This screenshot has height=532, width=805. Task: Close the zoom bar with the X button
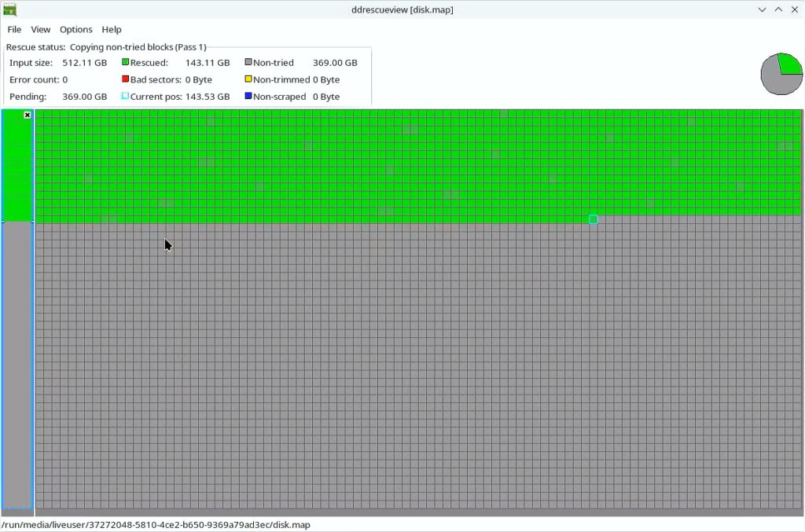tap(28, 115)
